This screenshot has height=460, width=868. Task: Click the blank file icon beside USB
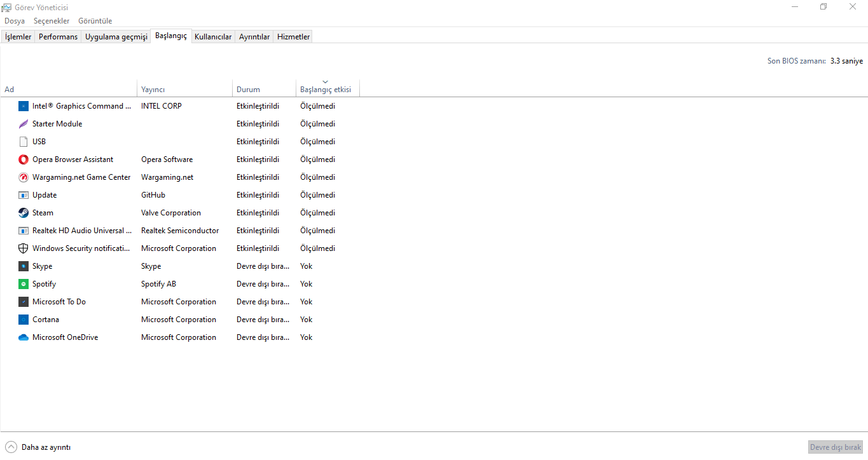tap(24, 142)
